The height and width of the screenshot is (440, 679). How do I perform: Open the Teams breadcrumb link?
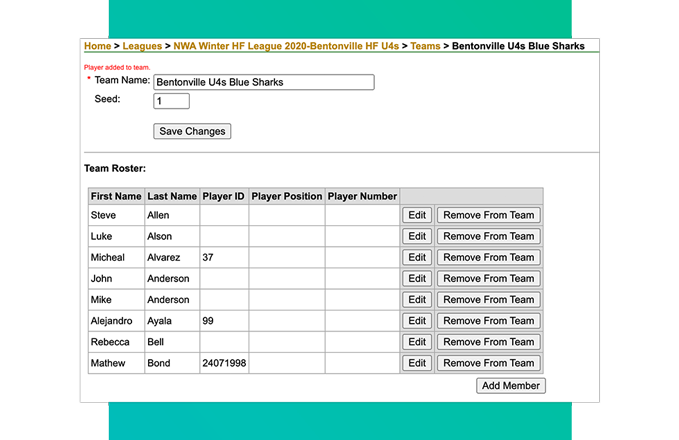[424, 46]
